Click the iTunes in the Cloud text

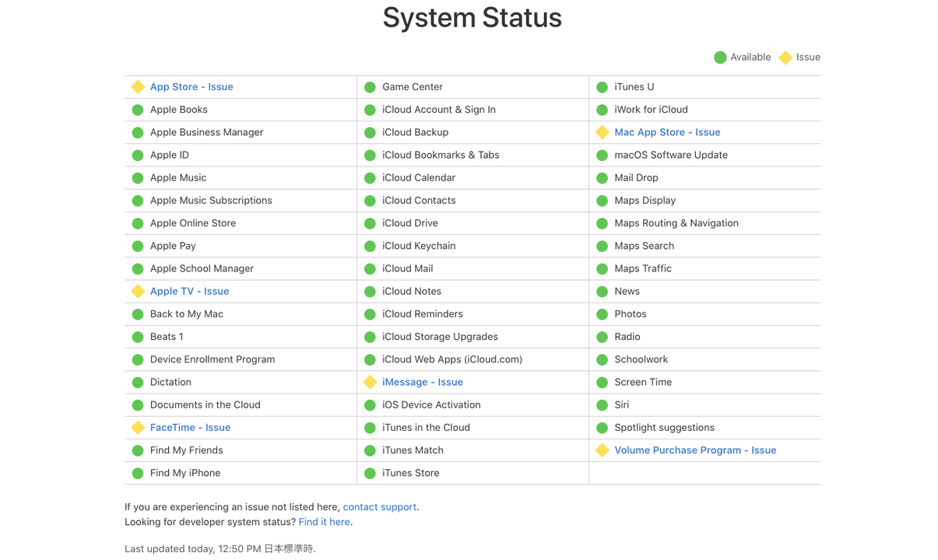pos(426,427)
